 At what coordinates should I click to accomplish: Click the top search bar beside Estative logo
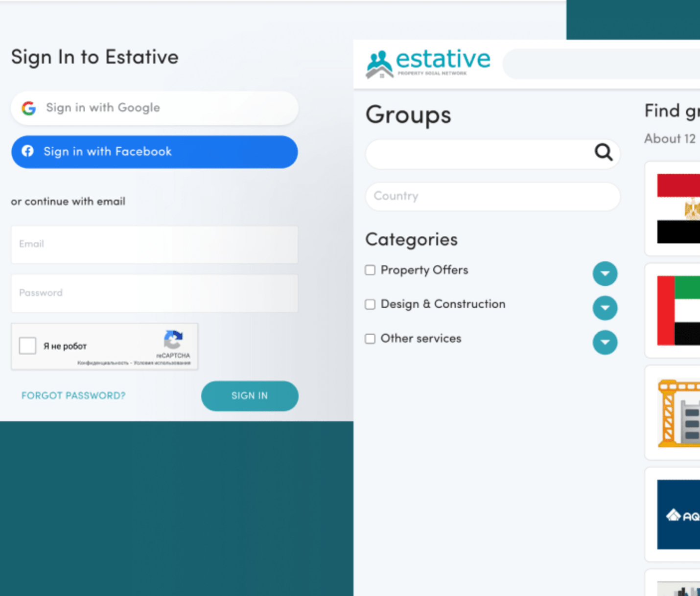[601, 64]
